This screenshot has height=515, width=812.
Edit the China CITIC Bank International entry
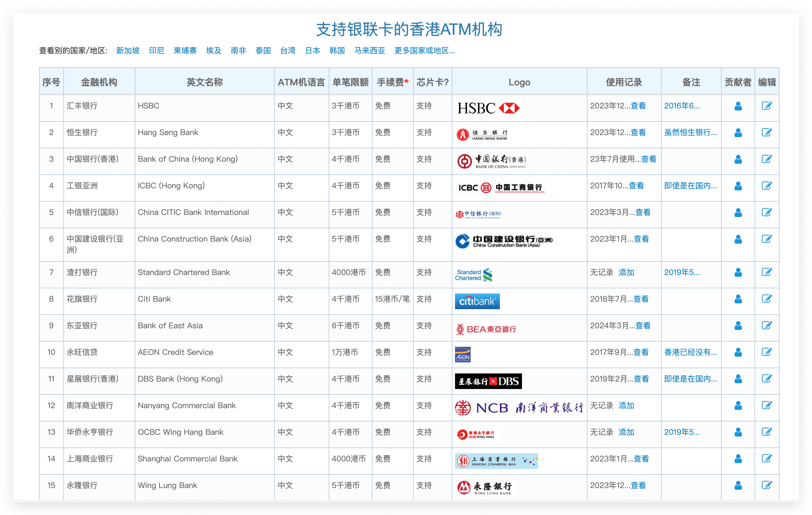(767, 212)
